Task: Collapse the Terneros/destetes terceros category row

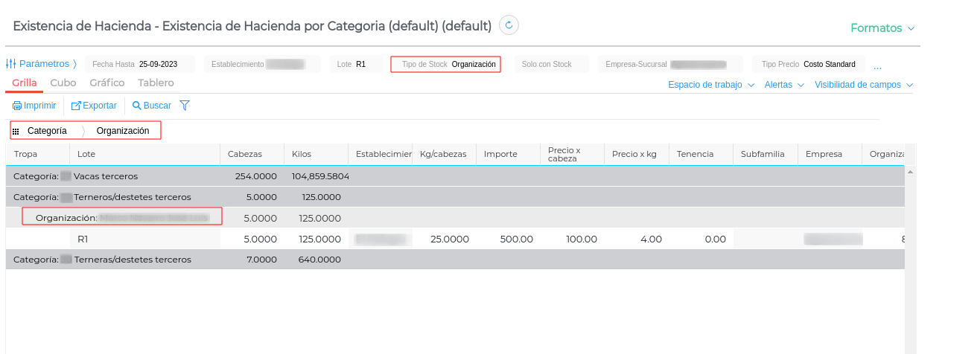Action: click(102, 197)
